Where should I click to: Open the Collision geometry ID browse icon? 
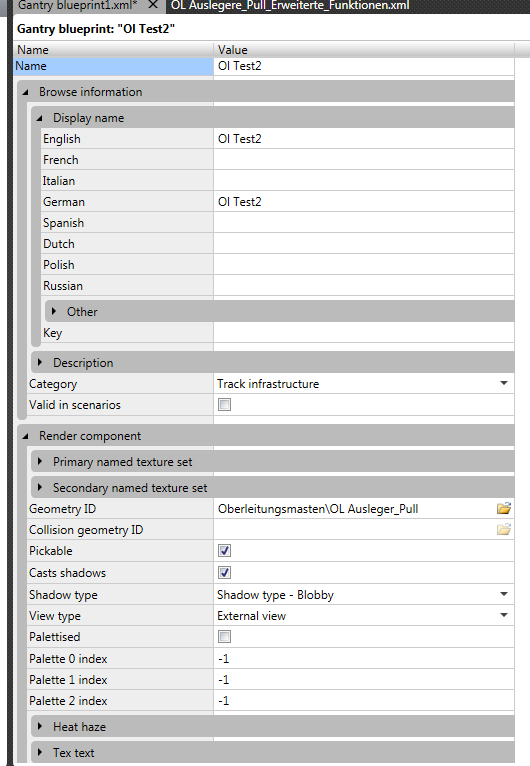coord(504,530)
